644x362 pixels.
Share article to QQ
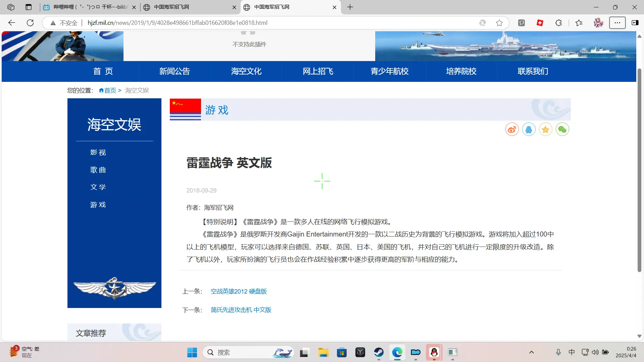tap(529, 130)
